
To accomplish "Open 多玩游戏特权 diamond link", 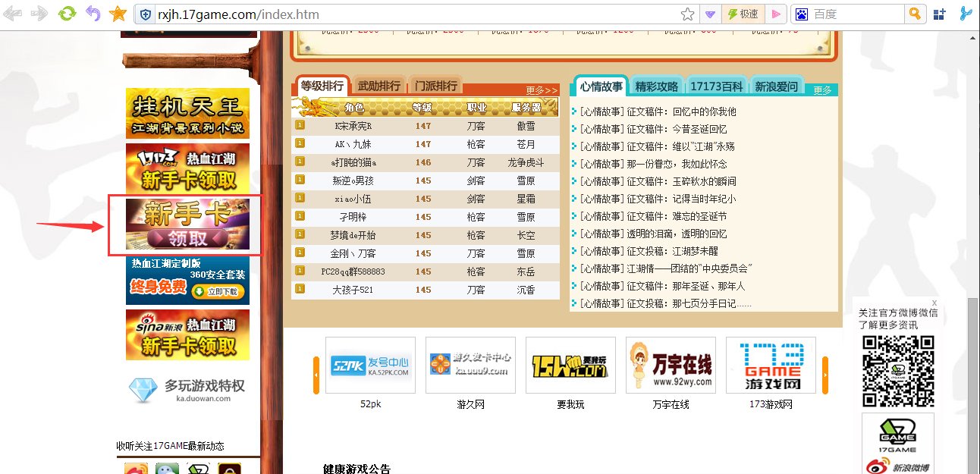I will [x=187, y=390].
